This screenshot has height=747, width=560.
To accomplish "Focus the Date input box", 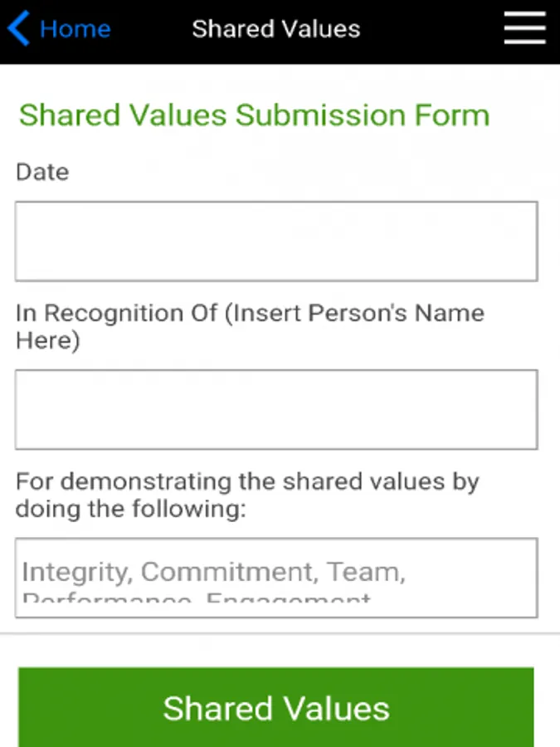I will [x=276, y=241].
